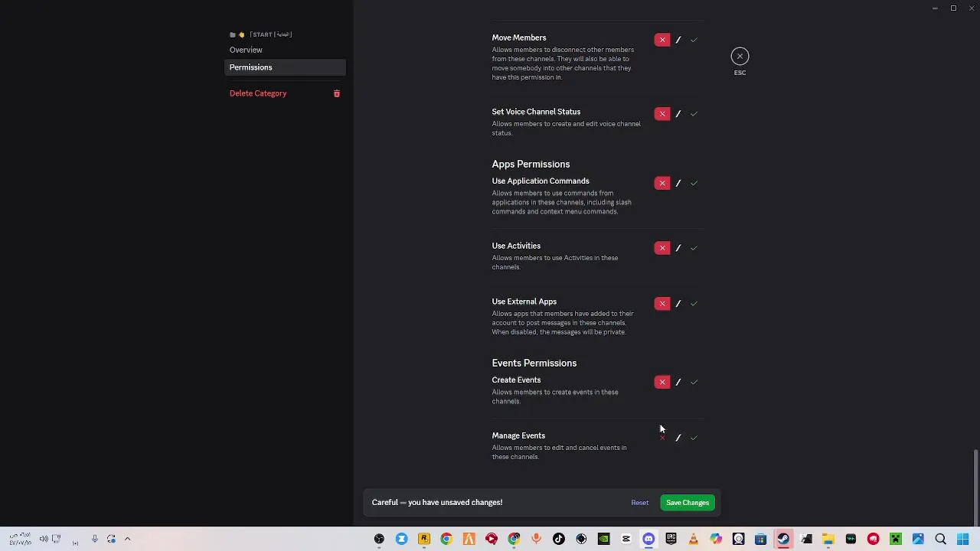The image size is (980, 551).
Task: Open TikTok from the taskbar
Action: pos(559,540)
